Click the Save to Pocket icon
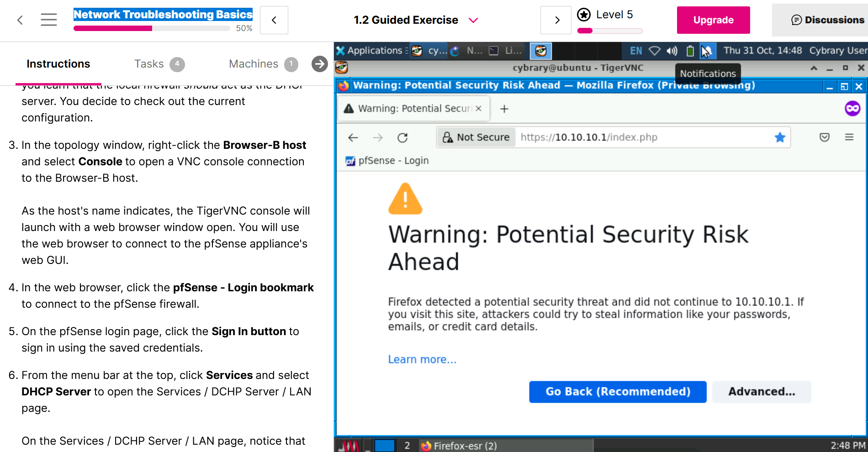Image resolution: width=868 pixels, height=452 pixels. (825, 137)
